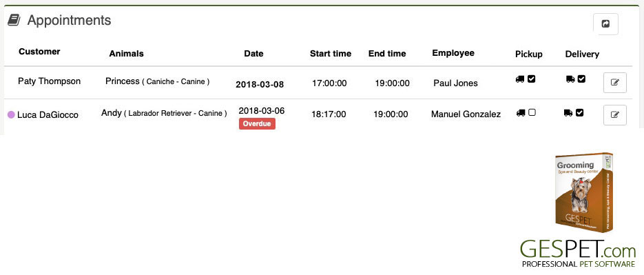This screenshot has height=275, width=644.
Task: Uncheck Pickup checkbox for Paty Thompson
Action: [x=532, y=79]
